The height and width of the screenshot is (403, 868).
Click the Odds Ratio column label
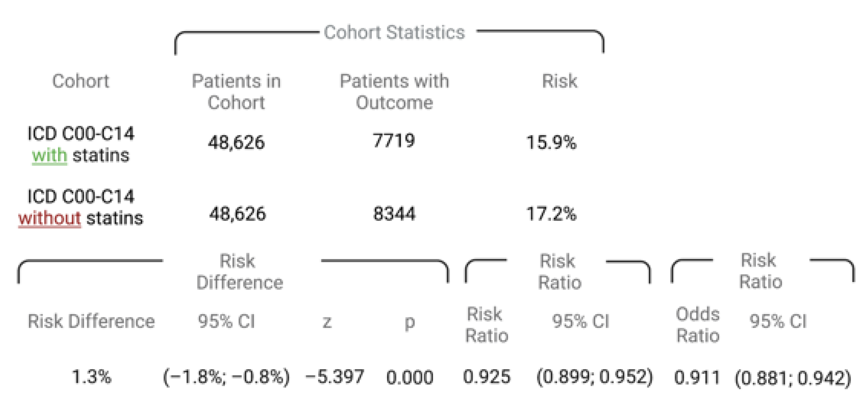click(698, 325)
